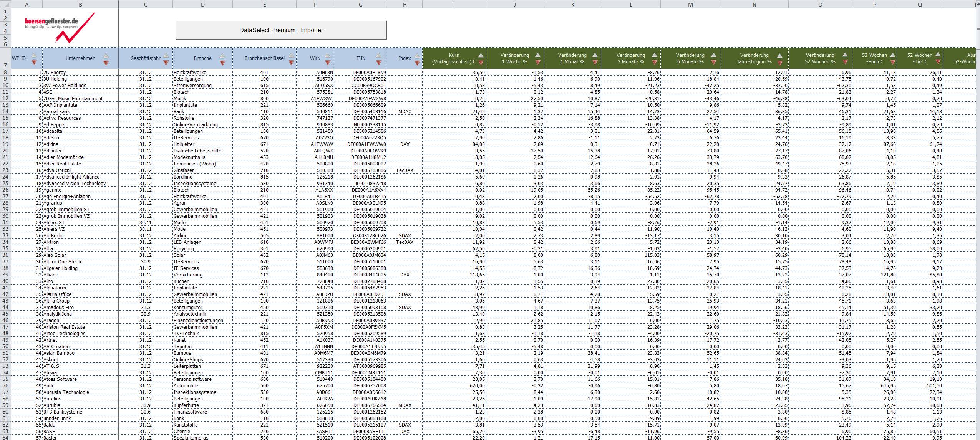The width and height of the screenshot is (980, 440).
Task: Select Kurs cell 118,65 for Allianz
Action: [454, 275]
